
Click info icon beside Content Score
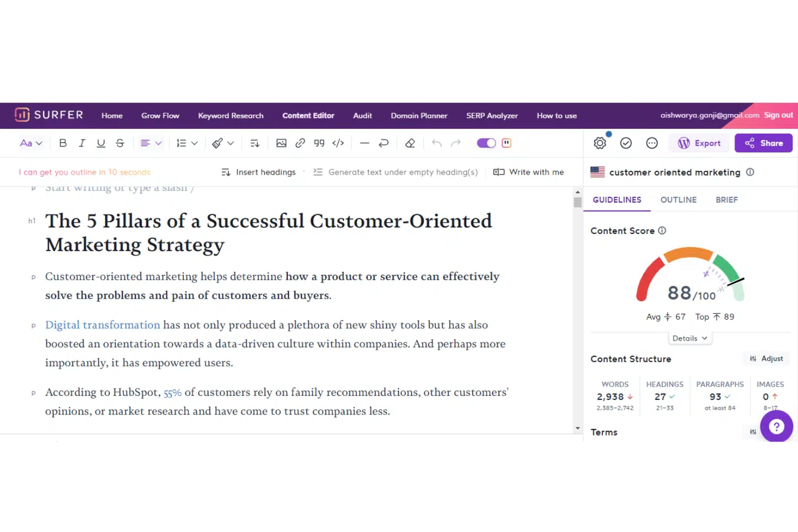[662, 231]
